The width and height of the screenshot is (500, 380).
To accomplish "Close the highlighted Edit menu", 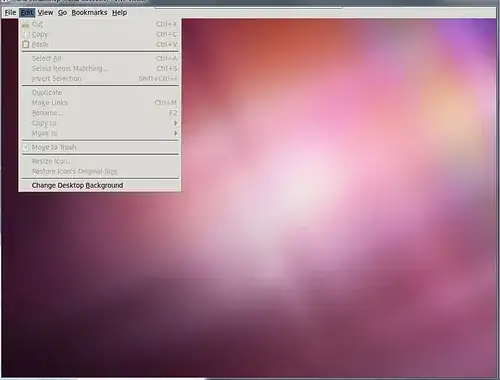I will point(27,13).
